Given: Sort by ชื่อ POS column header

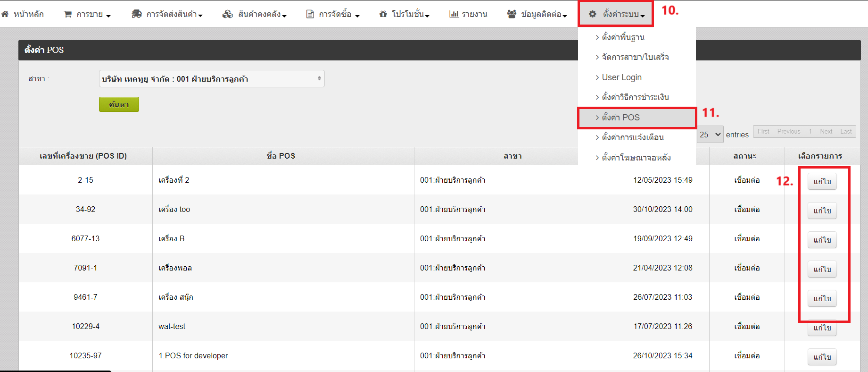Looking at the screenshot, I should [283, 156].
